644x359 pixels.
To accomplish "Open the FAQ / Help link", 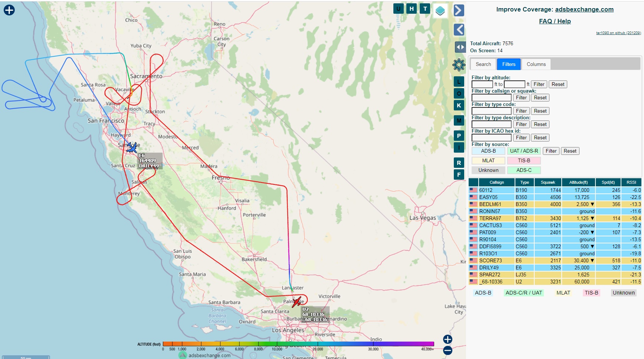I will (x=555, y=21).
